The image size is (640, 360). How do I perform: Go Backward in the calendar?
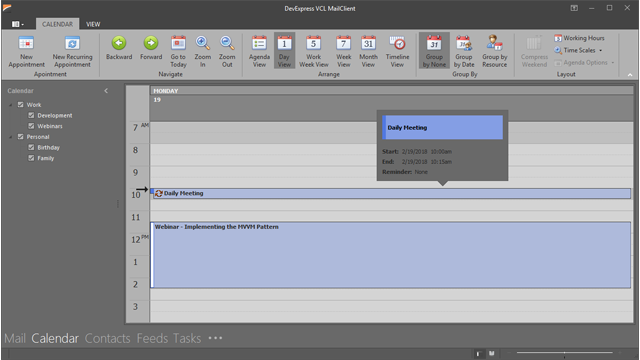pos(119,48)
